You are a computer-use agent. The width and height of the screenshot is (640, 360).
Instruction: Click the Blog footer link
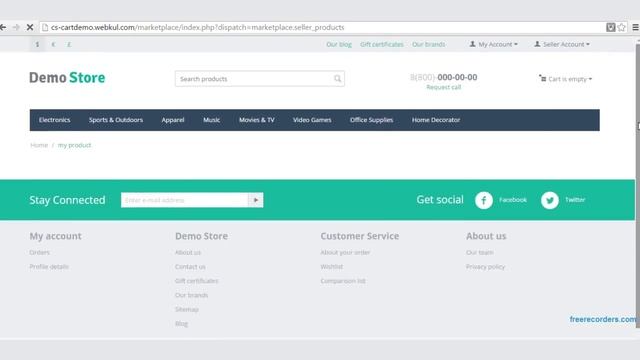[x=182, y=324]
